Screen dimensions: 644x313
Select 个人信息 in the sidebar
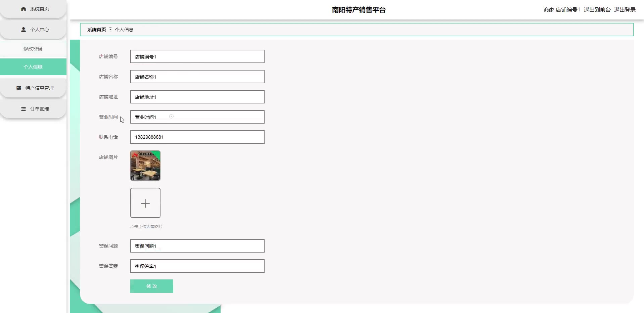click(33, 67)
